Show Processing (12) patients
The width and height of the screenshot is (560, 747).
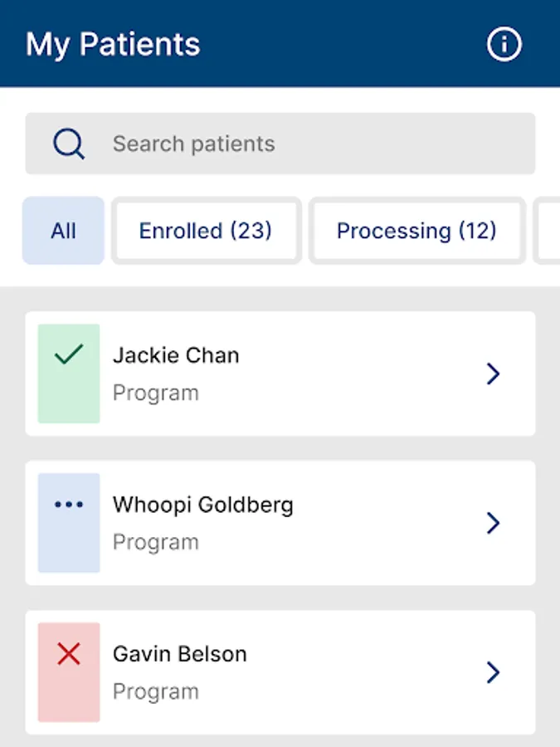point(416,231)
